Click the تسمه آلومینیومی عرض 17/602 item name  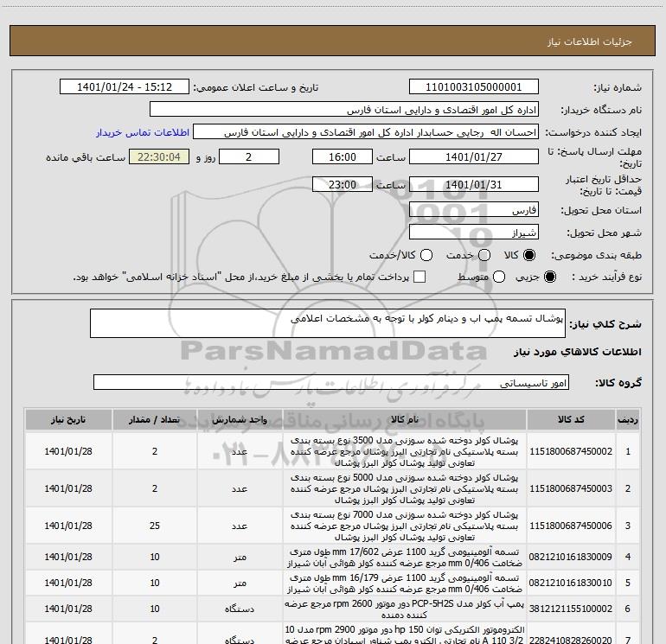point(405,558)
